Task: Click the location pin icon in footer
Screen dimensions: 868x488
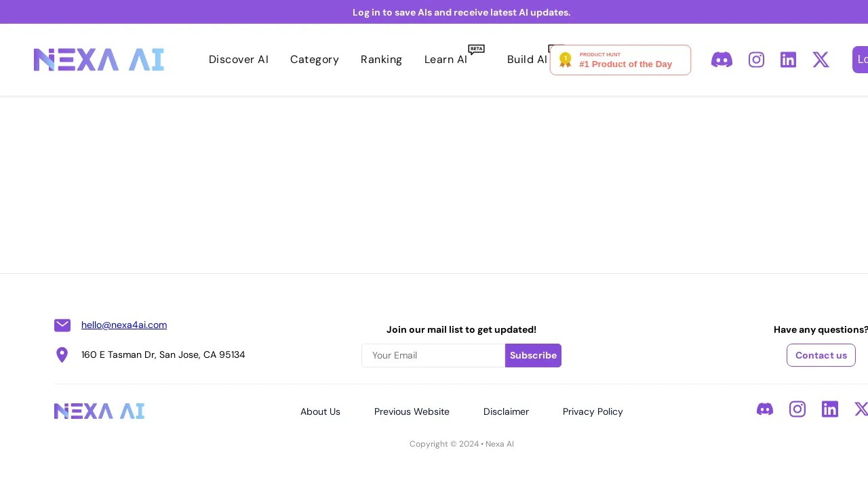Action: coord(62,354)
